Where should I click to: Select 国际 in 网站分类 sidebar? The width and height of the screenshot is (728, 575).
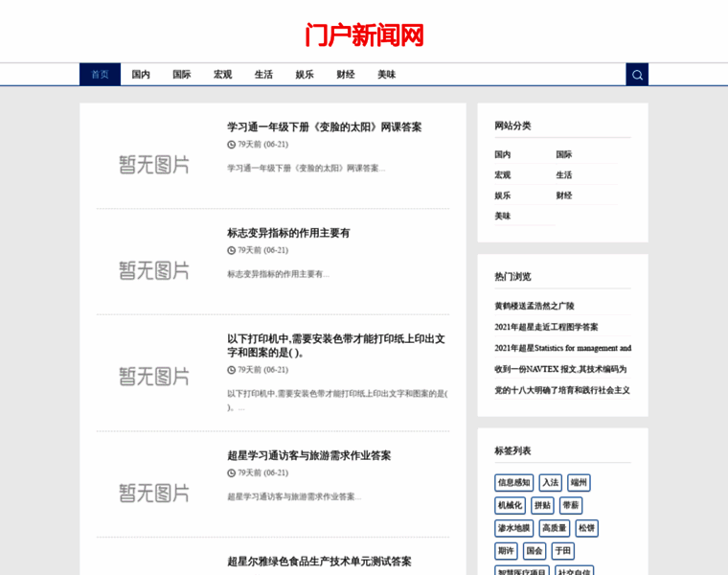pos(564,154)
